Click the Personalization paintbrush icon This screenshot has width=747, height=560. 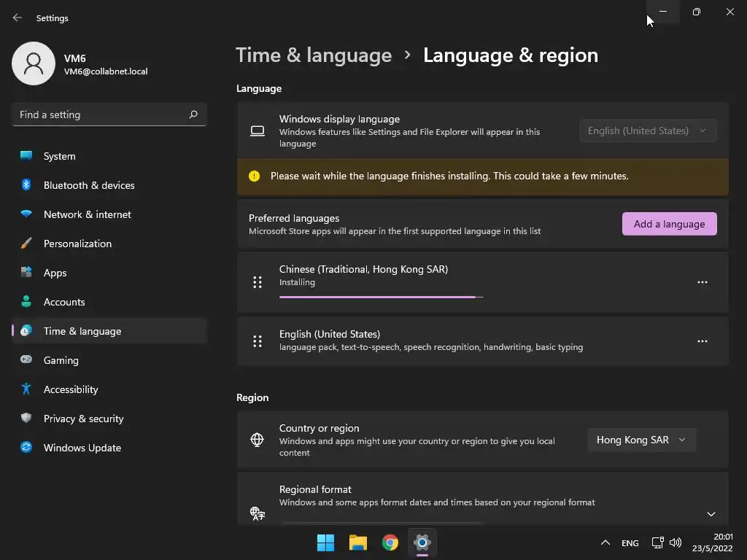[26, 244]
